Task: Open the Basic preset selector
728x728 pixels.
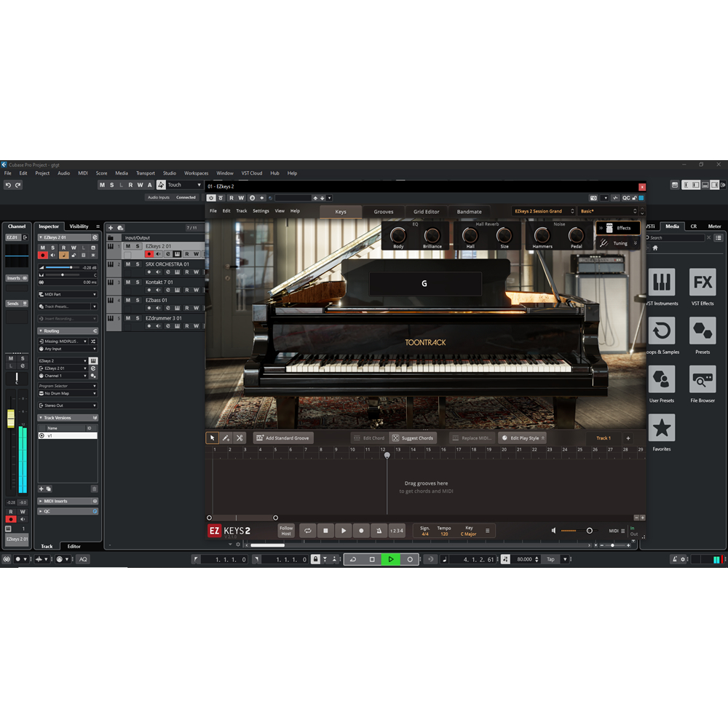Action: [609, 211]
